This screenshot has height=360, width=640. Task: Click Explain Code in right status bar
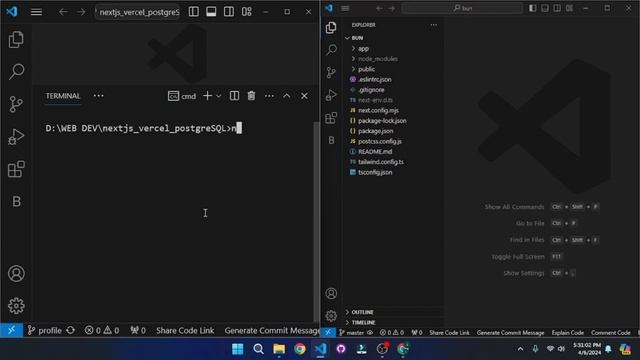567,333
